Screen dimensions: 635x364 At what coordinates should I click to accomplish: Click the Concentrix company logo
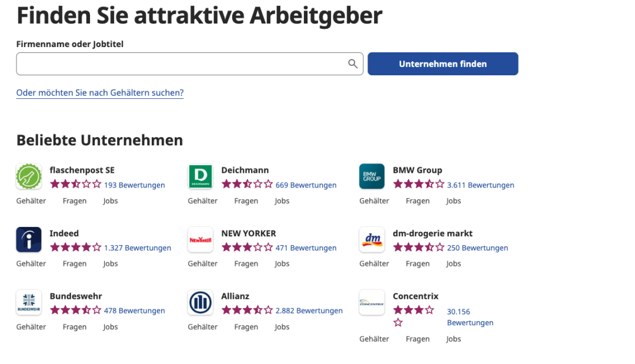[x=372, y=302]
